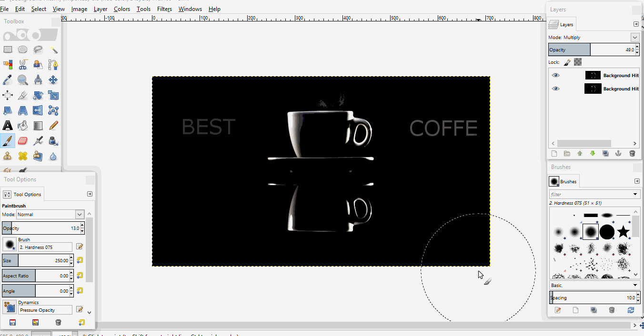Duplicate the current layer button
The height and width of the screenshot is (336, 644).
click(605, 154)
